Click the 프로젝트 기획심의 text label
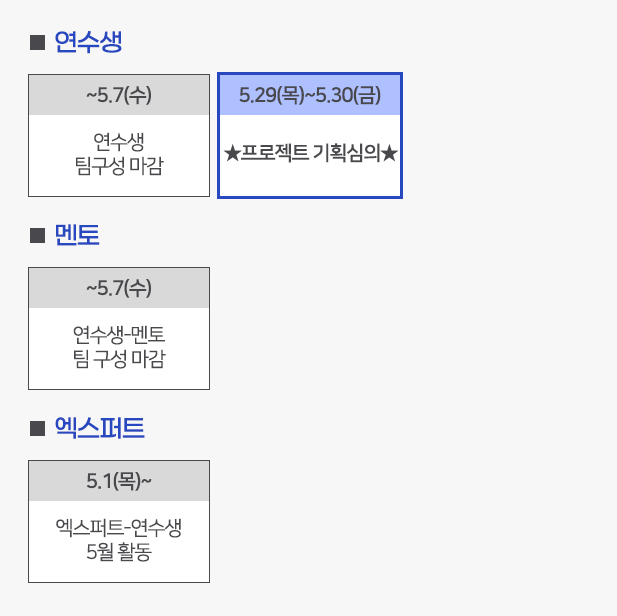The image size is (617, 616). 310,153
